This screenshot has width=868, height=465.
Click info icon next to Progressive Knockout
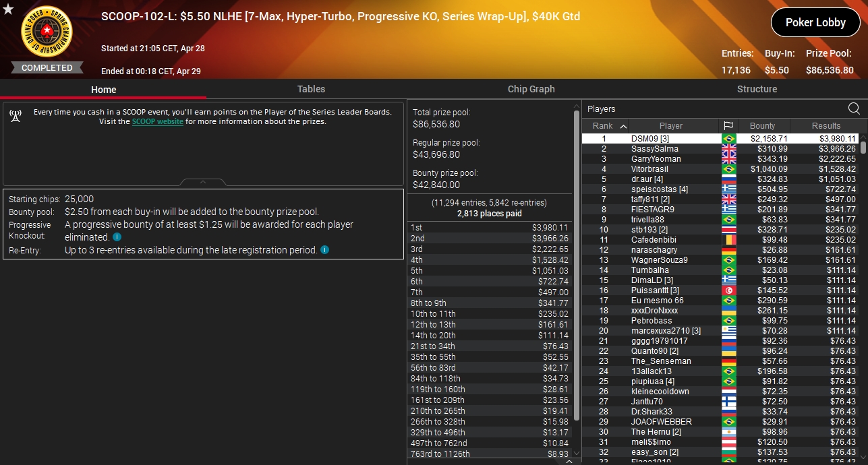click(117, 237)
